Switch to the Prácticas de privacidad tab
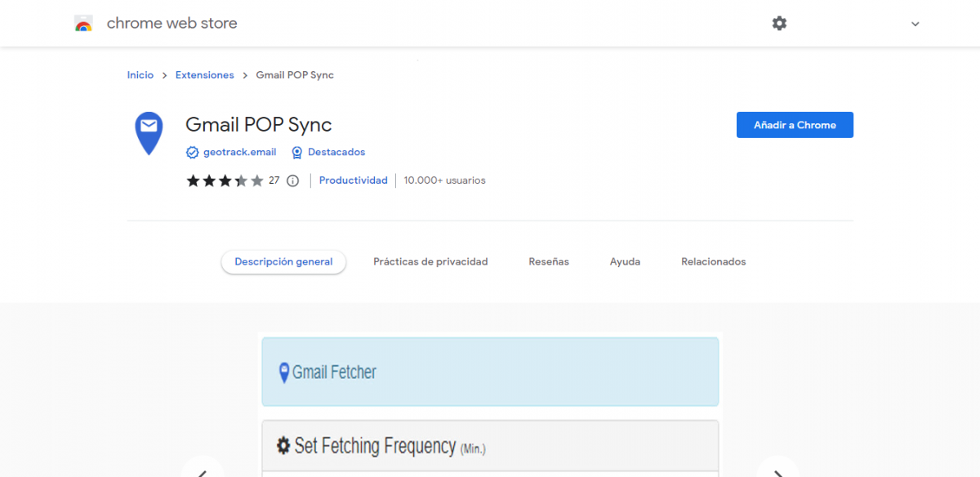Viewport: 980px width, 477px height. pos(430,262)
